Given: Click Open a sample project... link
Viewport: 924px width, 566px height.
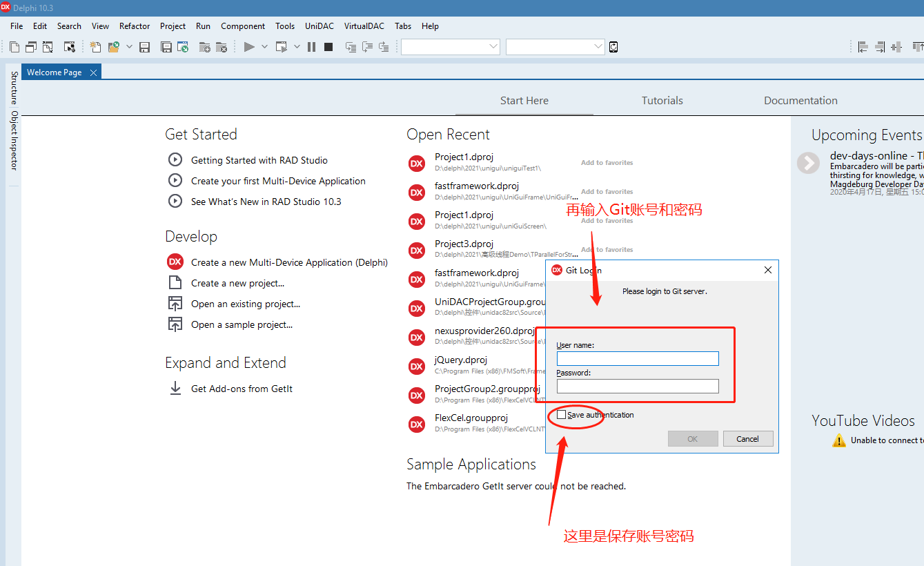Looking at the screenshot, I should (242, 324).
